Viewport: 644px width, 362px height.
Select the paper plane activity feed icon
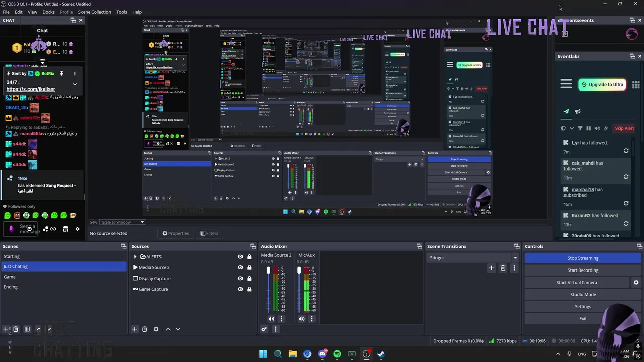pos(566,111)
